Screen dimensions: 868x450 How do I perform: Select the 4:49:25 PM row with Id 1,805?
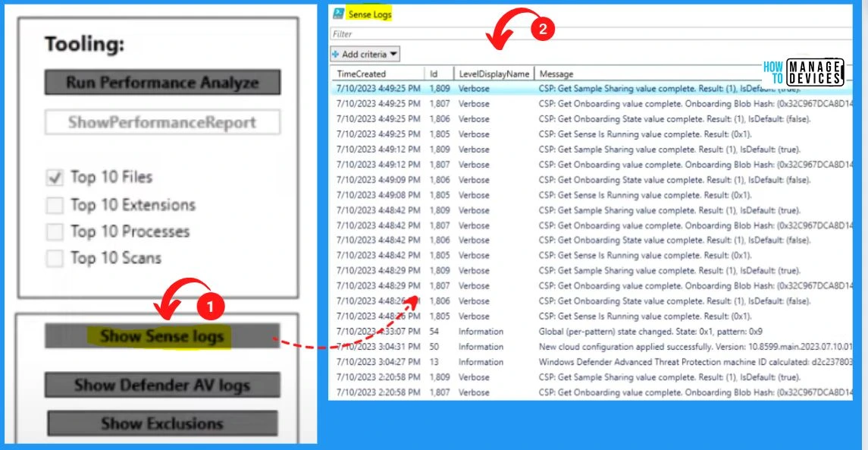point(592,134)
